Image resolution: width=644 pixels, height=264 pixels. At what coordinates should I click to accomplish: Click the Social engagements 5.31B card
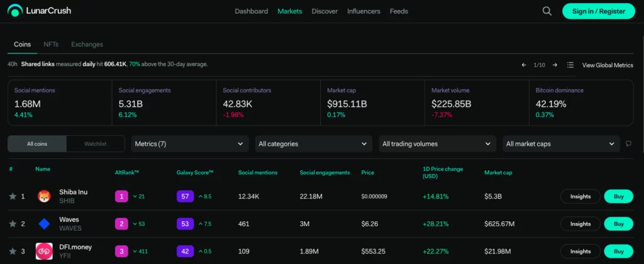pos(164,102)
